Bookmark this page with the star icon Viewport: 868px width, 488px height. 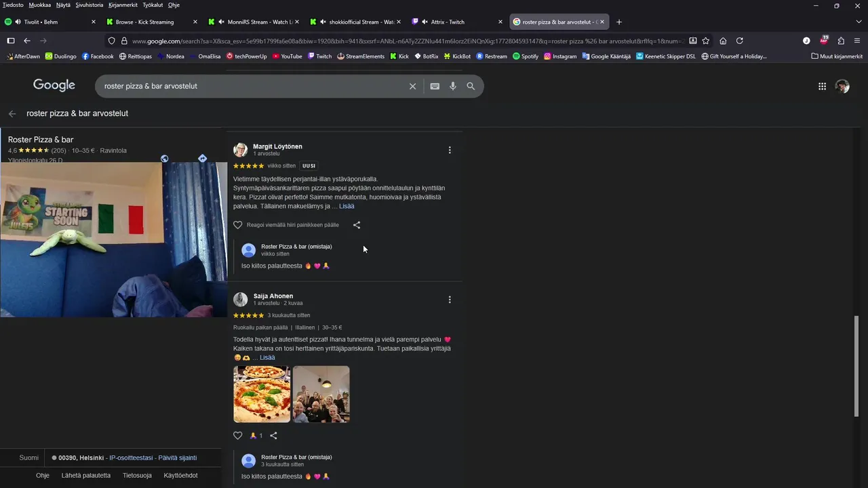pyautogui.click(x=706, y=41)
